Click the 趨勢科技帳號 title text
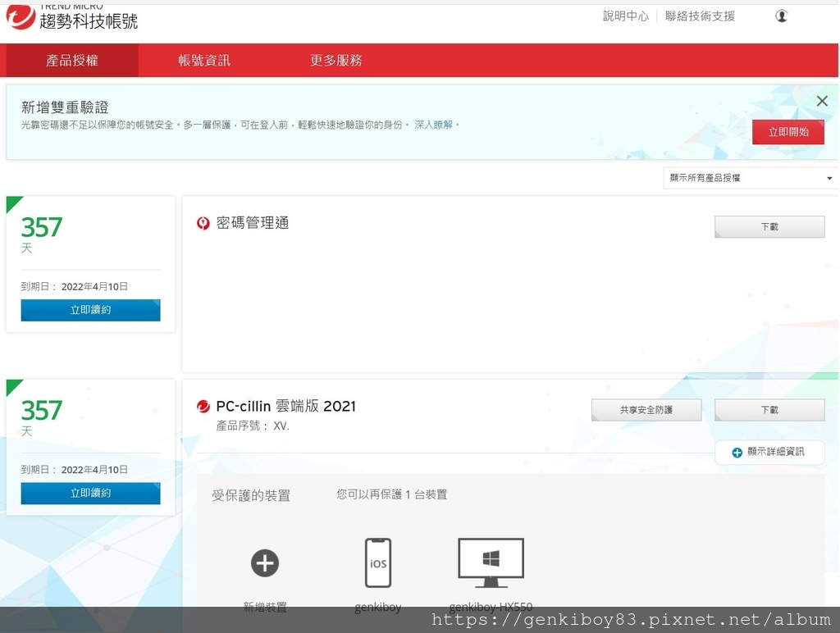 [89, 20]
